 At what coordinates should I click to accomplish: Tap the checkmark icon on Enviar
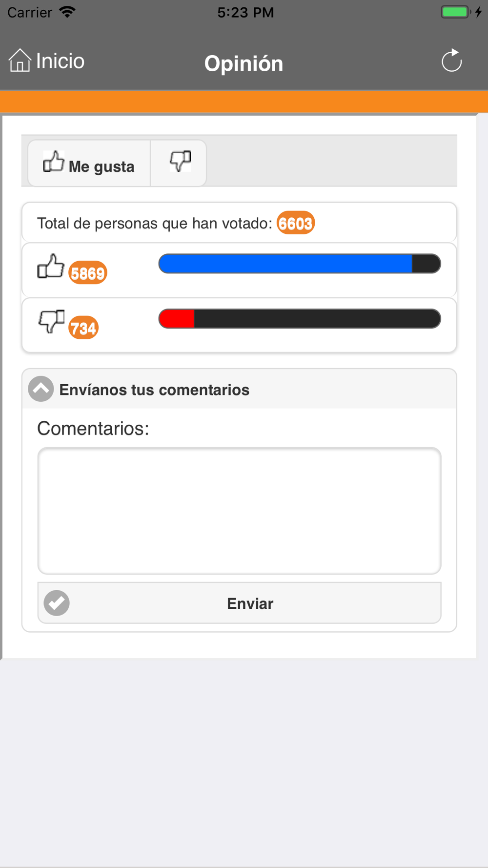[x=57, y=603]
